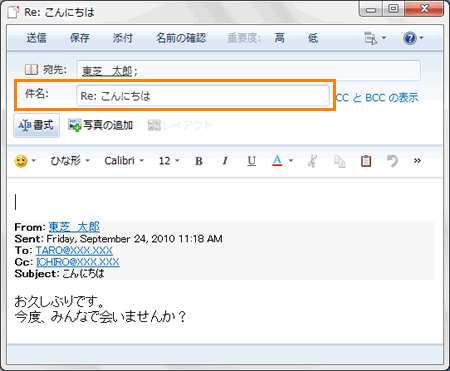
Task: Click the quoted text お久しぶりです。
Action: click(60, 302)
